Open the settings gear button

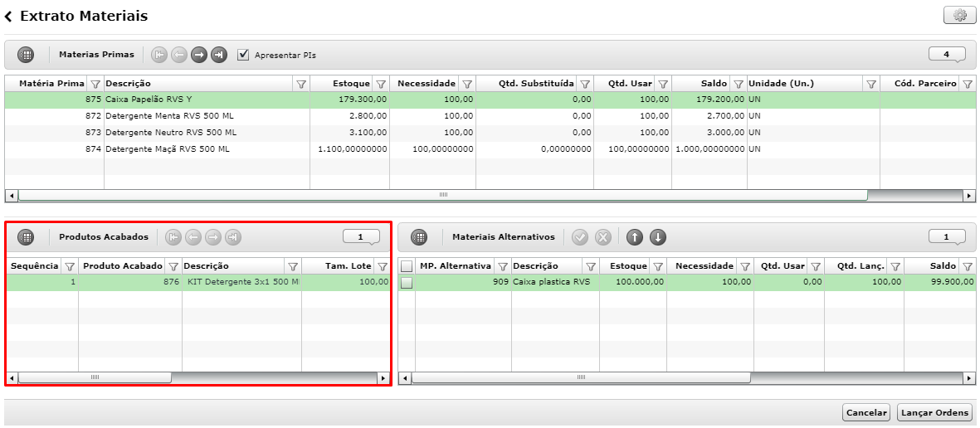point(959,17)
